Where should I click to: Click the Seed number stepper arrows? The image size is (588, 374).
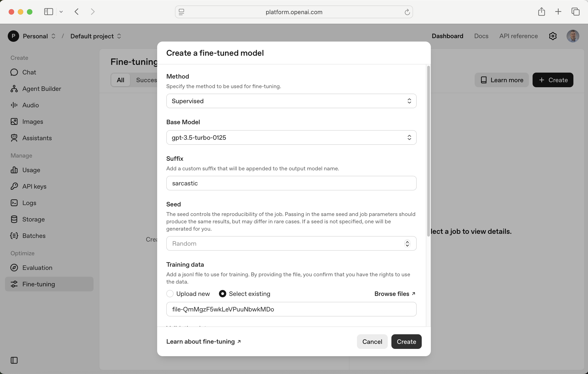coord(407,243)
